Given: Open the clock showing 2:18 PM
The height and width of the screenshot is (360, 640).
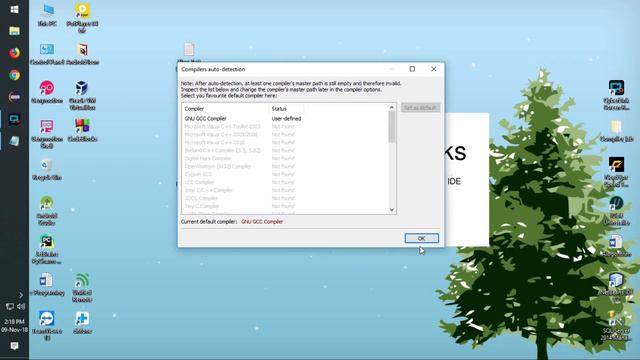Looking at the screenshot, I should [x=14, y=325].
